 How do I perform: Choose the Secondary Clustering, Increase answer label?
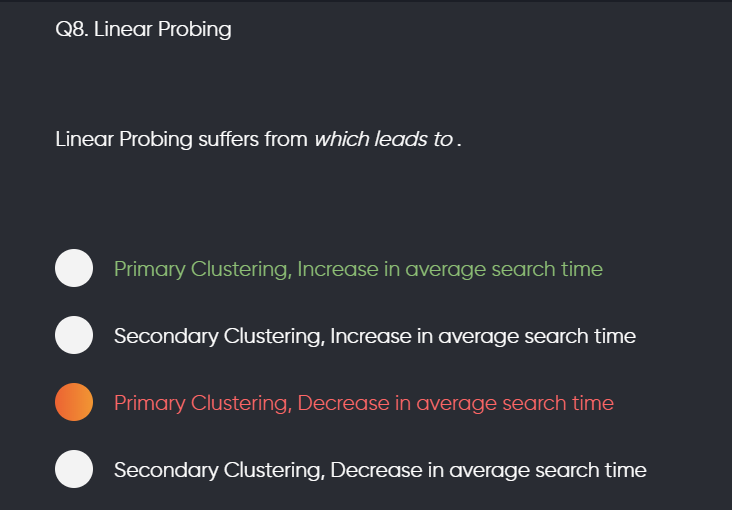375,336
